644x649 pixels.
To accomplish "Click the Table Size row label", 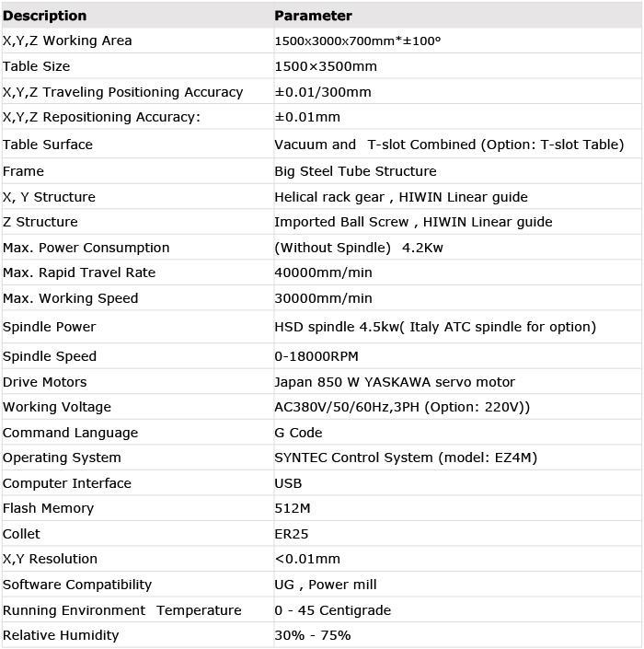I will [37, 66].
